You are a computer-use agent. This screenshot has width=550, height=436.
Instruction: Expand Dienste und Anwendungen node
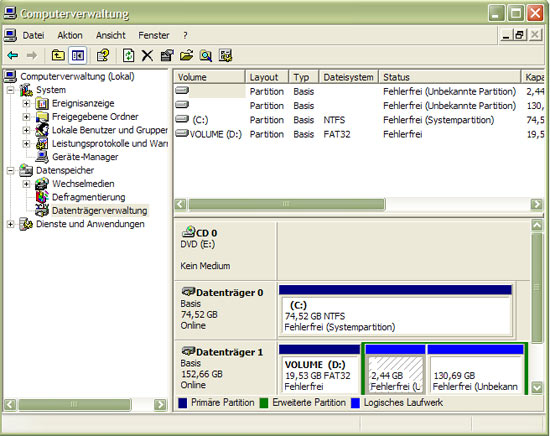[x=11, y=224]
